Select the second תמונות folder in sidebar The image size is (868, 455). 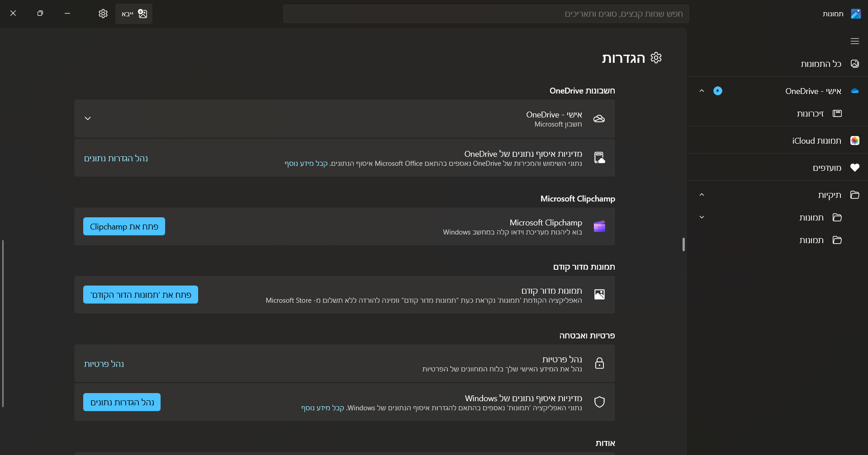pyautogui.click(x=811, y=240)
